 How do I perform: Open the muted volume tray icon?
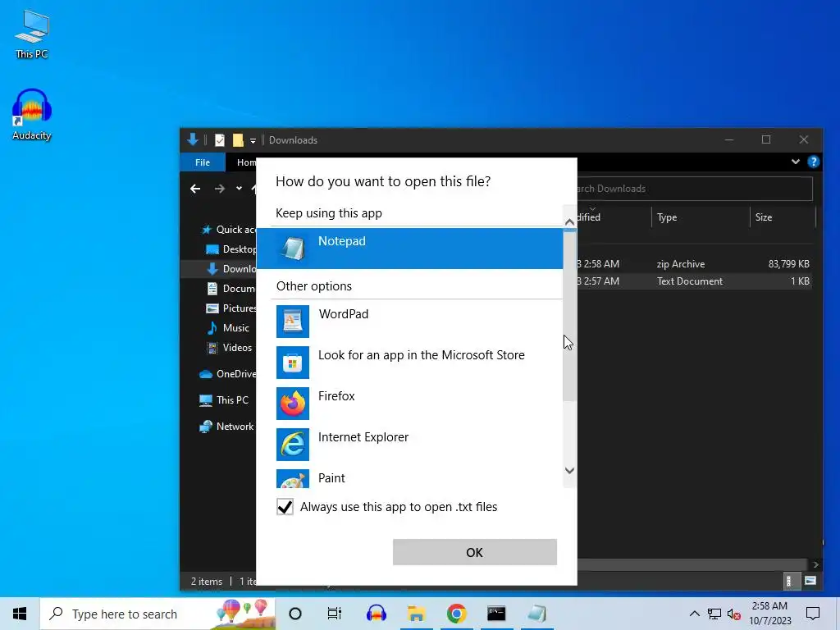[x=734, y=614]
